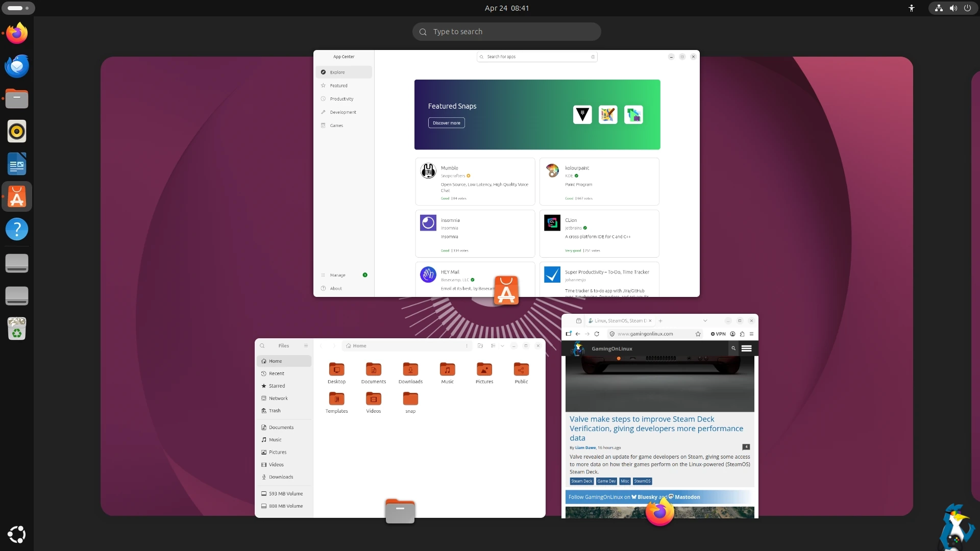Screen dimensions: 980x551
Task: Open GamingOnLinux hamburger menu
Action: 746,348
